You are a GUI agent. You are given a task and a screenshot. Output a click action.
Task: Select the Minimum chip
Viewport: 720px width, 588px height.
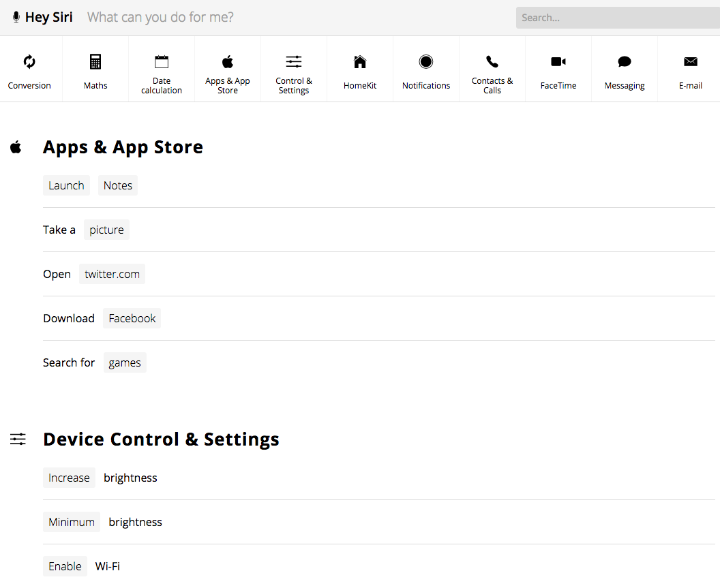tap(72, 522)
